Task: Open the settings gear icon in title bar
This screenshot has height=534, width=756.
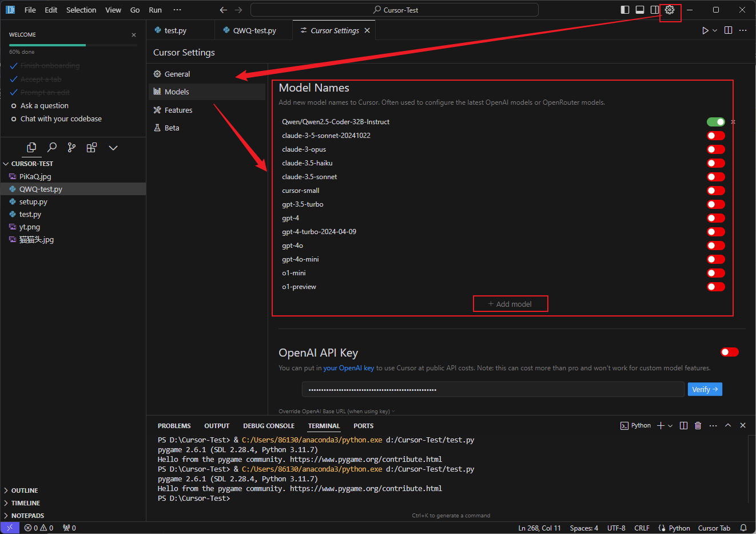Action: (x=670, y=10)
